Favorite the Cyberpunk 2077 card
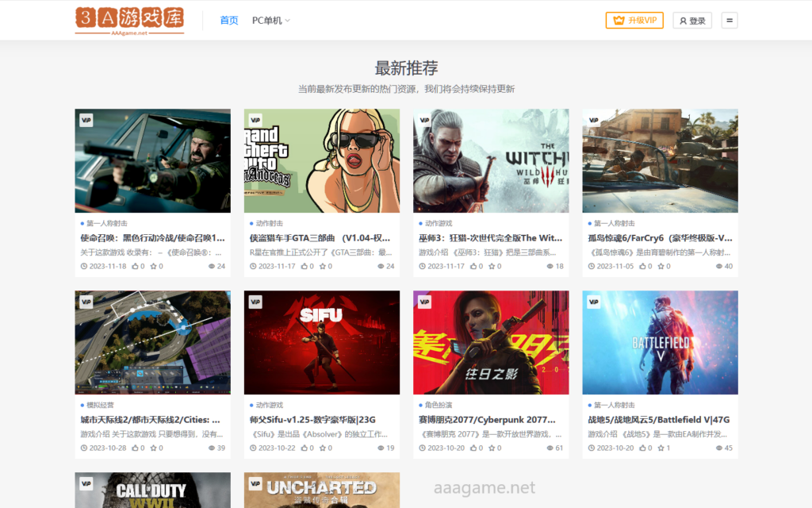This screenshot has width=812, height=508. 492,448
